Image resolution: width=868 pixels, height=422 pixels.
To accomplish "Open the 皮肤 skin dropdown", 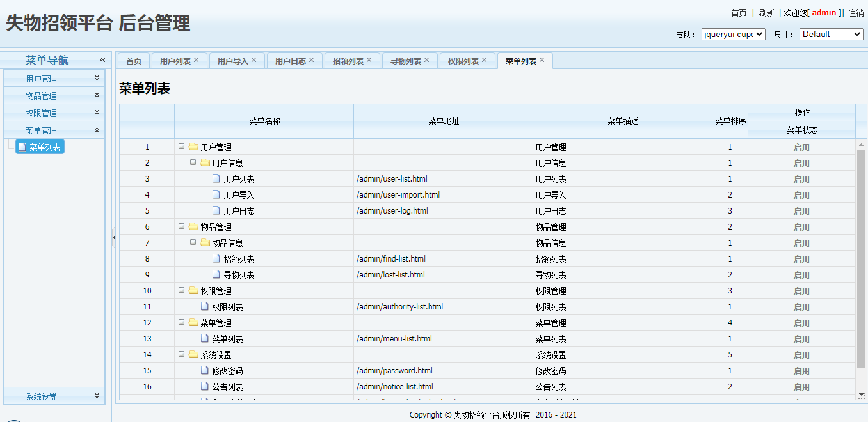I will click(x=733, y=35).
